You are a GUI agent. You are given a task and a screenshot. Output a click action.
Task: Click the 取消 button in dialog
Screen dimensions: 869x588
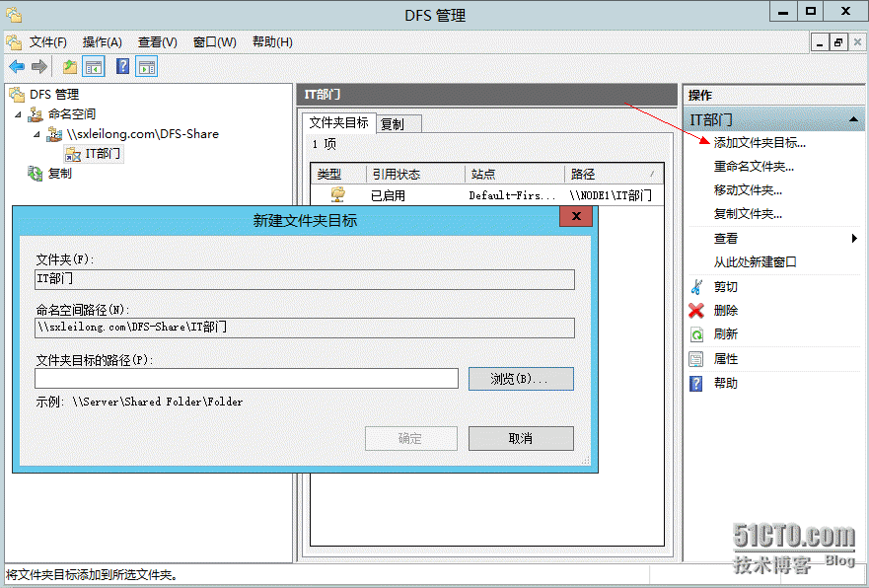pos(521,438)
